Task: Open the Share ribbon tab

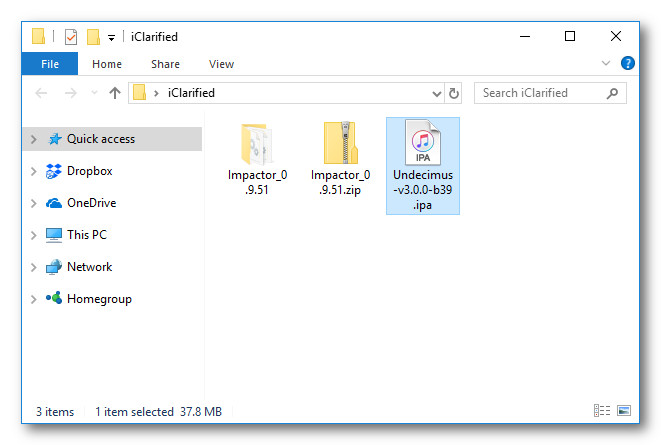Action: [165, 64]
